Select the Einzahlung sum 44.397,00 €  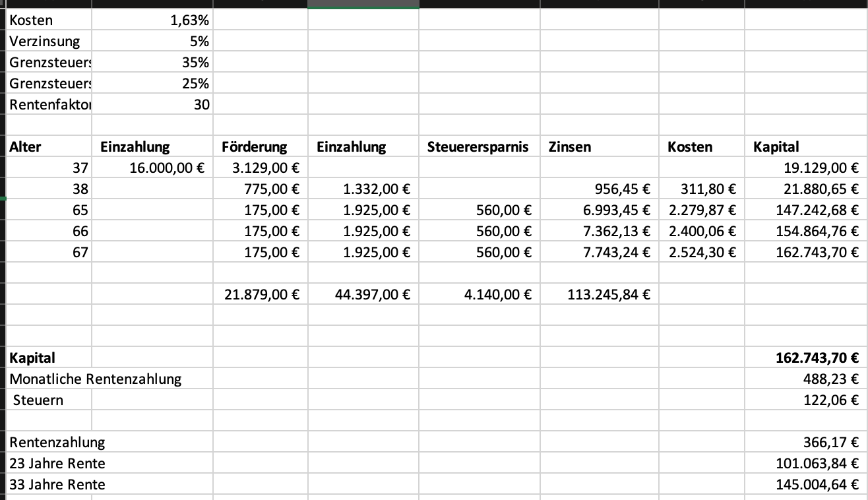(363, 295)
